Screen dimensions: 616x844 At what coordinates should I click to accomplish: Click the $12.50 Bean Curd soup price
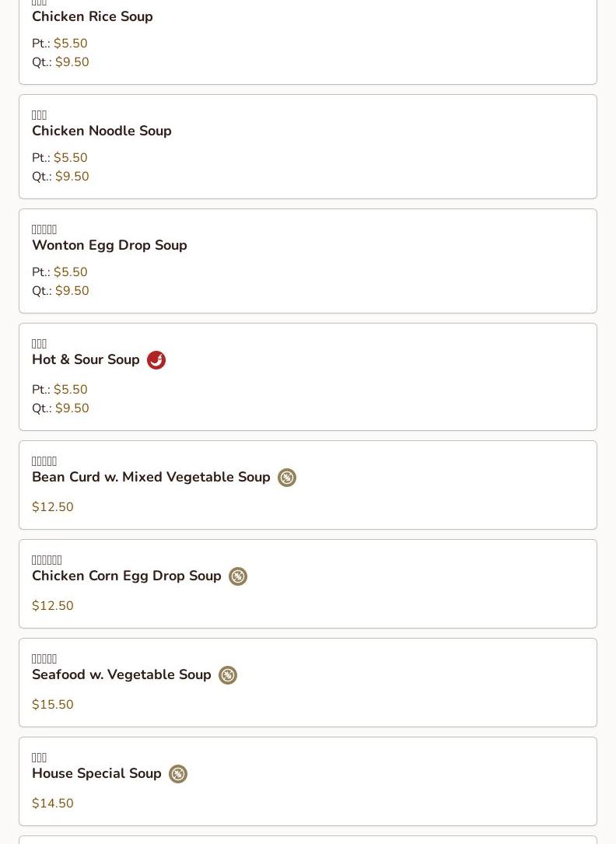coord(53,507)
